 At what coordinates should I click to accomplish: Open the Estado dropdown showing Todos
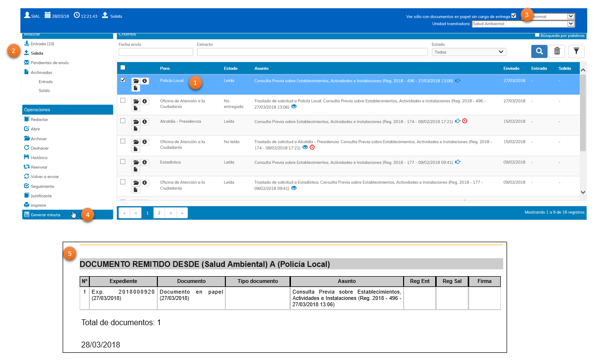tap(469, 52)
